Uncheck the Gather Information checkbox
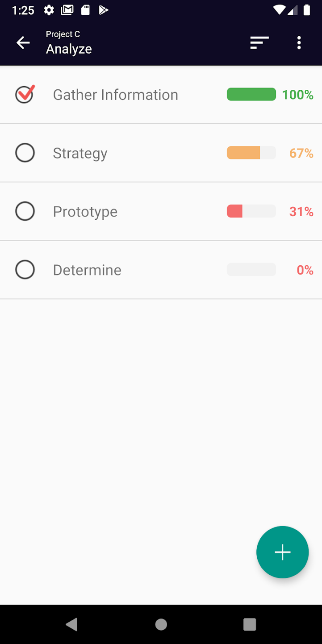This screenshot has width=322, height=644. [x=25, y=94]
